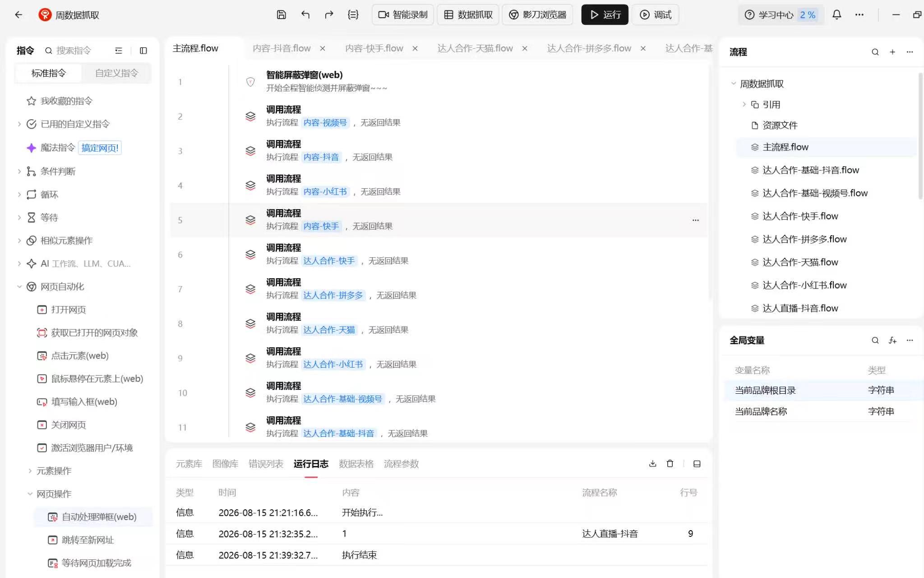
Task: Switch to the 数据表格 bottom tab
Action: [x=356, y=464]
